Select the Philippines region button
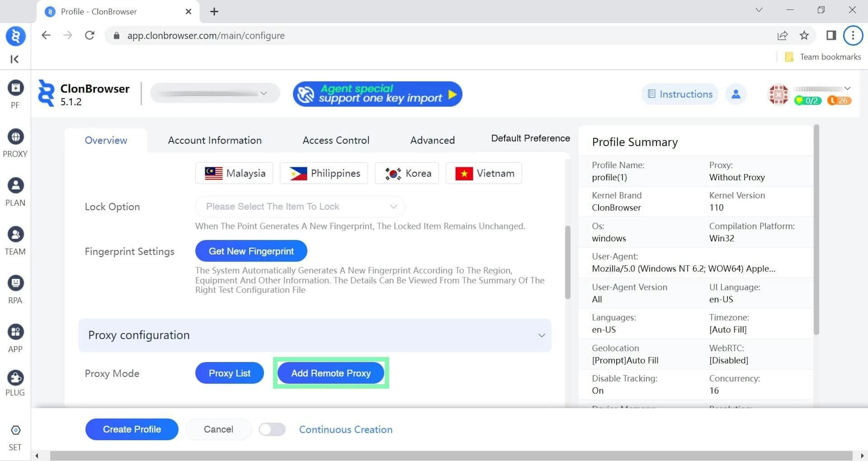 click(324, 173)
